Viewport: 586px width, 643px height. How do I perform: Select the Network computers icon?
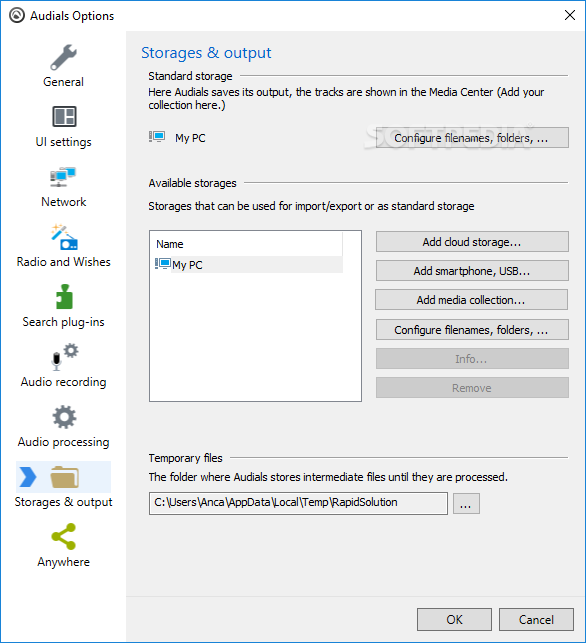click(63, 177)
